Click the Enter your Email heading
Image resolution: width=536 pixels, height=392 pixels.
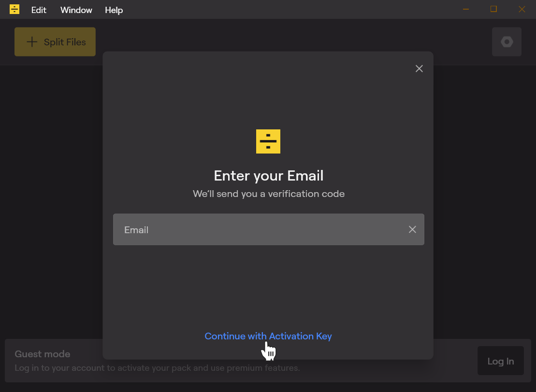tap(268, 176)
